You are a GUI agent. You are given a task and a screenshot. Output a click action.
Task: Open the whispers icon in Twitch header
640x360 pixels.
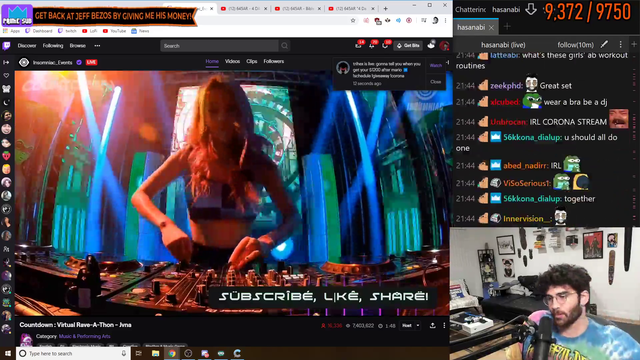[x=385, y=45]
